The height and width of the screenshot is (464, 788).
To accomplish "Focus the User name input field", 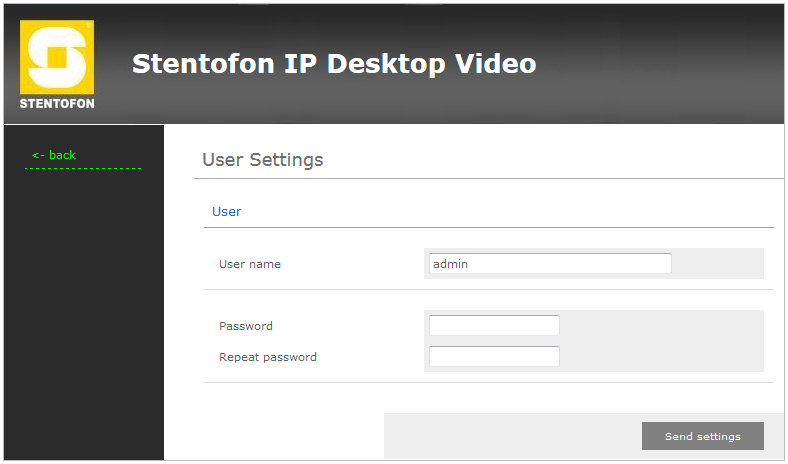I will [550, 263].
